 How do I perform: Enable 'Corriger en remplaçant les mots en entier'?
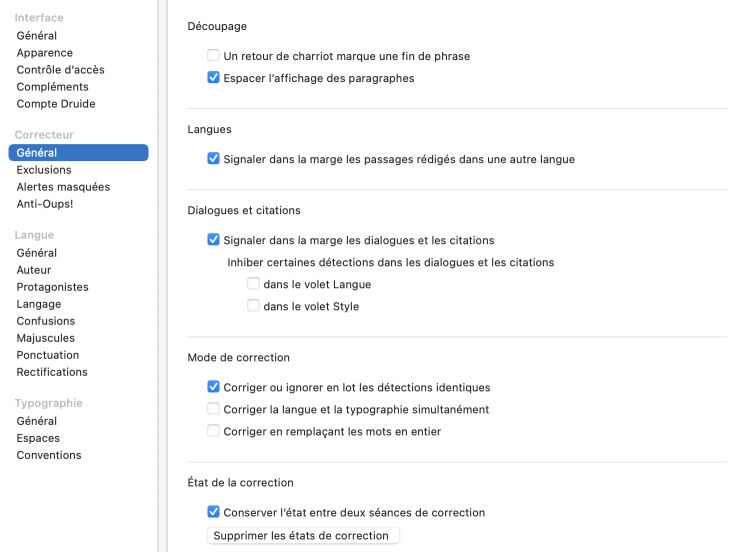pyautogui.click(x=213, y=431)
